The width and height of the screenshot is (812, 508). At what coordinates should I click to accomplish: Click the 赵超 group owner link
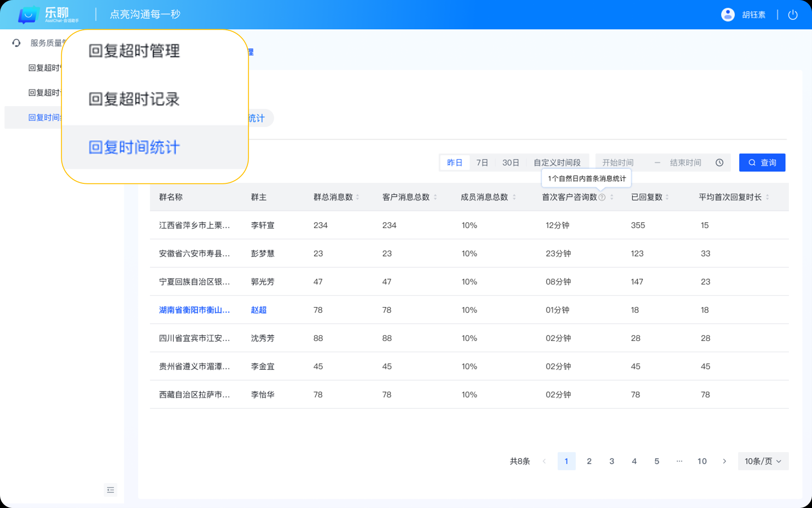(258, 310)
